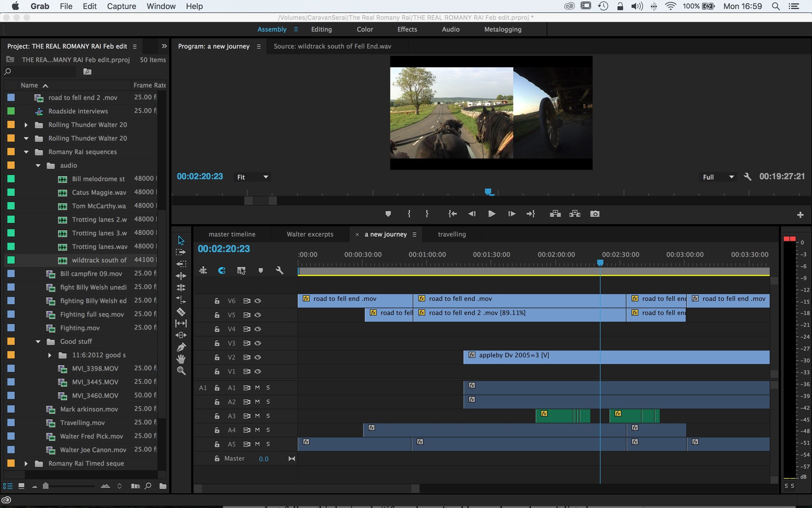
Task: Select the Slide tool
Action: pyautogui.click(x=181, y=335)
